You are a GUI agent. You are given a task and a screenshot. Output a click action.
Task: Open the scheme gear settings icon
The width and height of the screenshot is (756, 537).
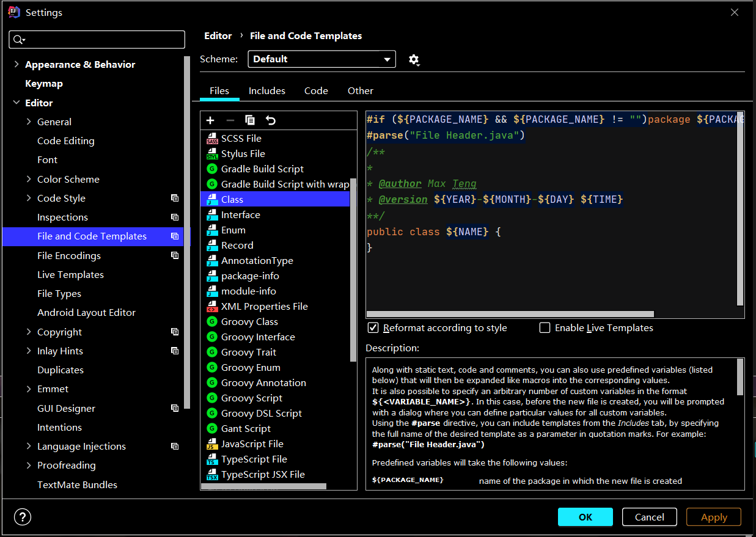pyautogui.click(x=414, y=59)
